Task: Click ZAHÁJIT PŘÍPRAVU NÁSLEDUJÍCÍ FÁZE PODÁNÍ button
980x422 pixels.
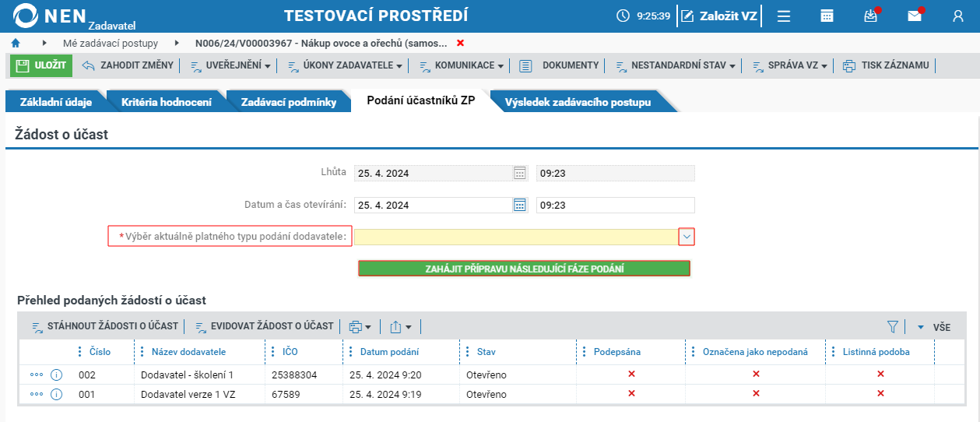Action: (524, 269)
